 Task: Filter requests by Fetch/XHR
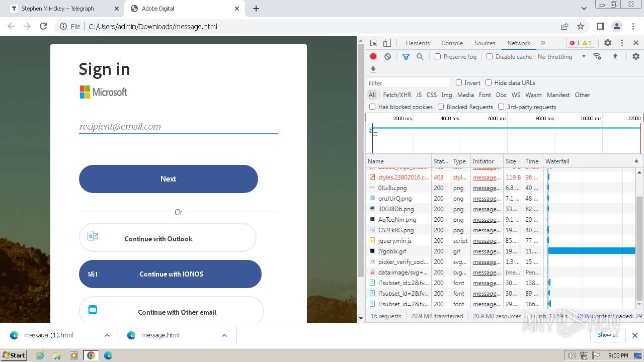click(x=397, y=95)
